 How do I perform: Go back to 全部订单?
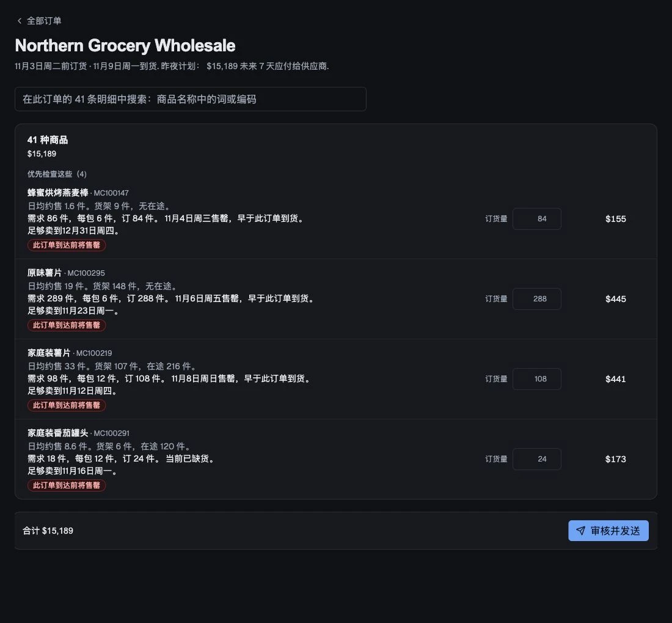click(39, 21)
